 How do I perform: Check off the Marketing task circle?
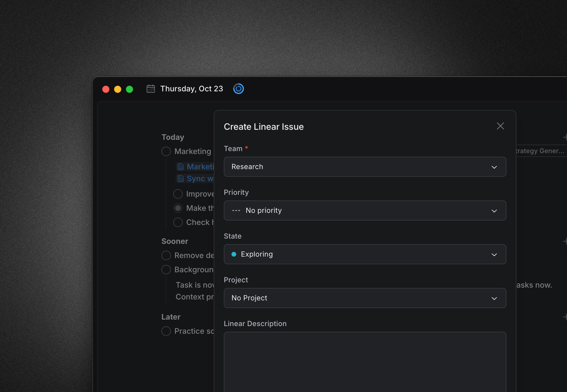click(x=166, y=151)
